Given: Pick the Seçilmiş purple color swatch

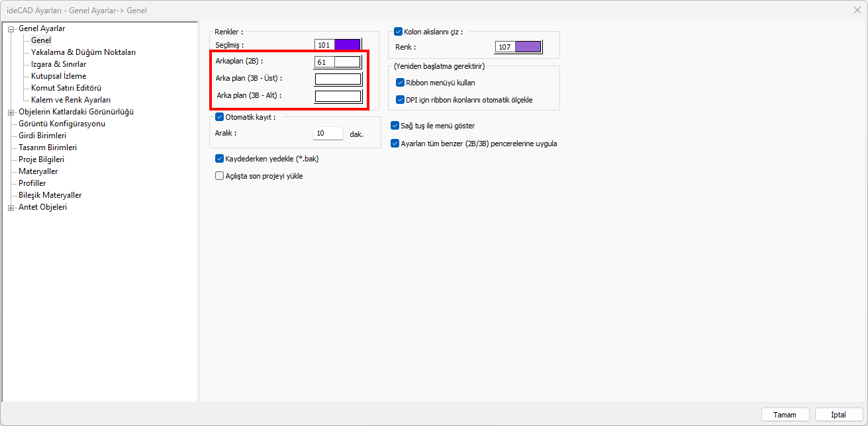Looking at the screenshot, I should click(347, 45).
